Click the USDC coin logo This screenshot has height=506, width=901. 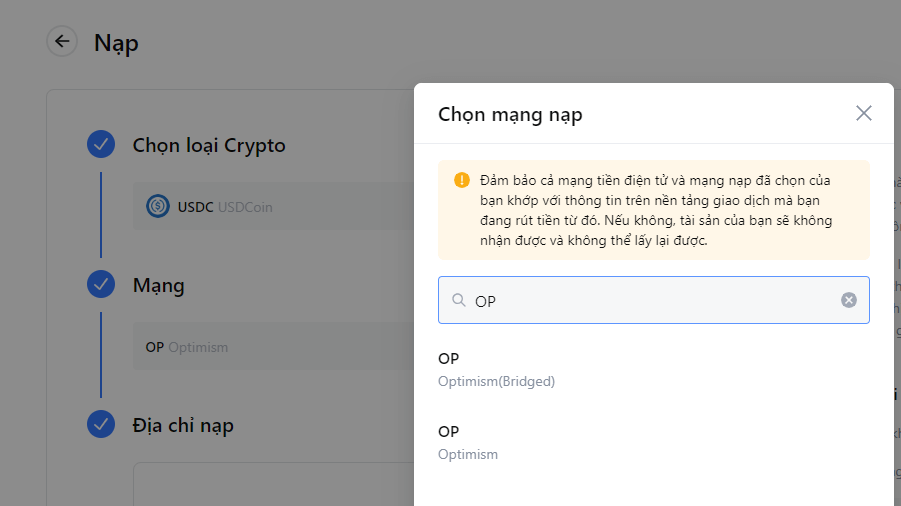[157, 207]
